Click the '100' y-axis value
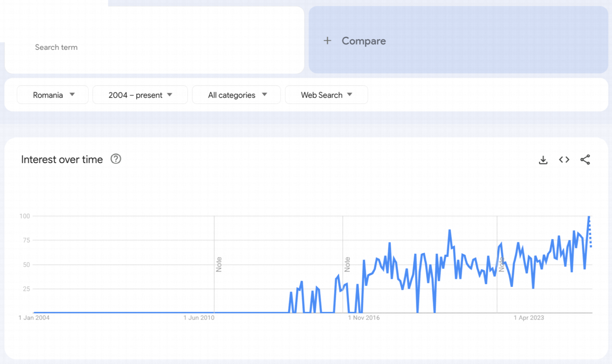This screenshot has height=364, width=612. [25, 216]
